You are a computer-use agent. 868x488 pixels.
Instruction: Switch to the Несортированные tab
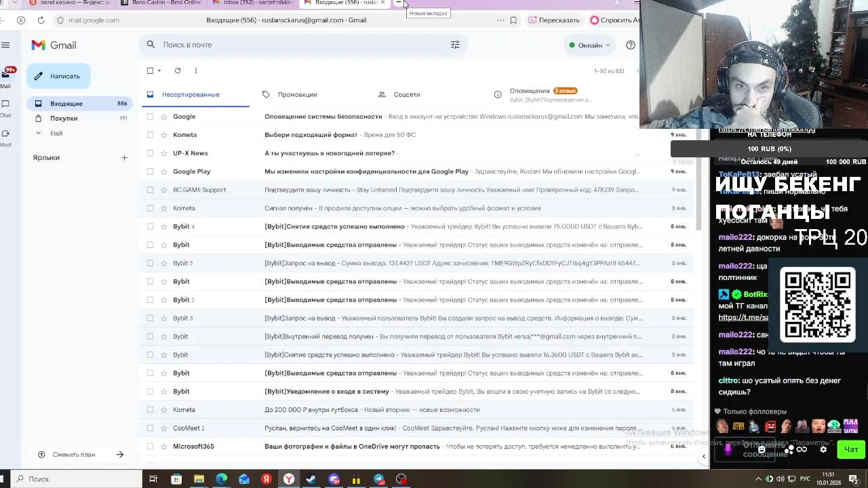coord(195,95)
